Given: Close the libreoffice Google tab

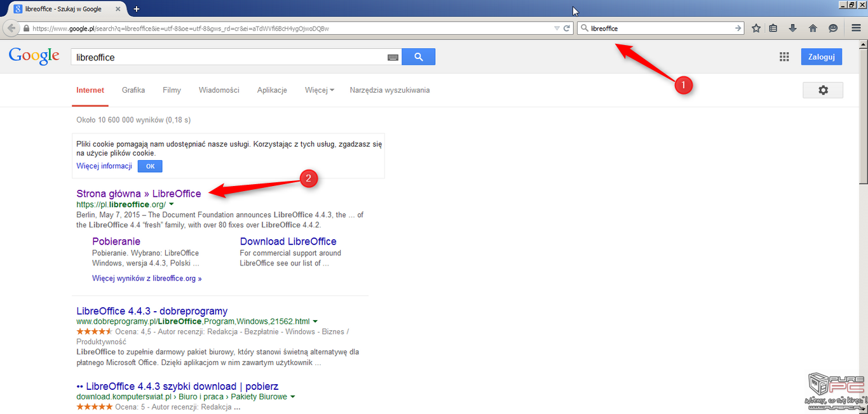Looking at the screenshot, I should [118, 10].
